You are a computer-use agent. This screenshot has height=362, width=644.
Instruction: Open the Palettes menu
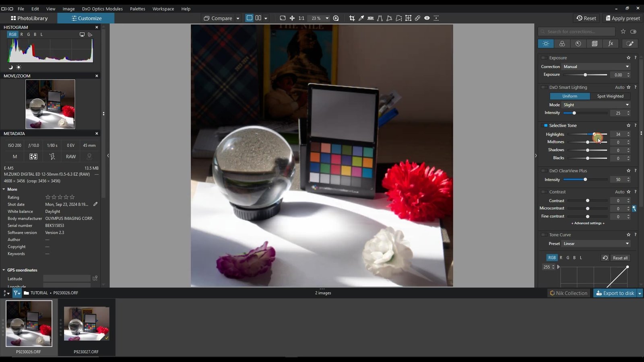pyautogui.click(x=137, y=9)
